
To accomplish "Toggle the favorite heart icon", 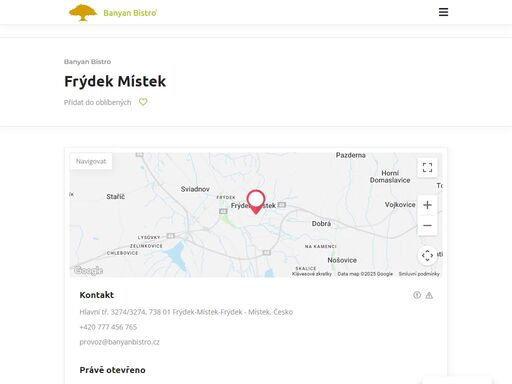I will click(143, 102).
